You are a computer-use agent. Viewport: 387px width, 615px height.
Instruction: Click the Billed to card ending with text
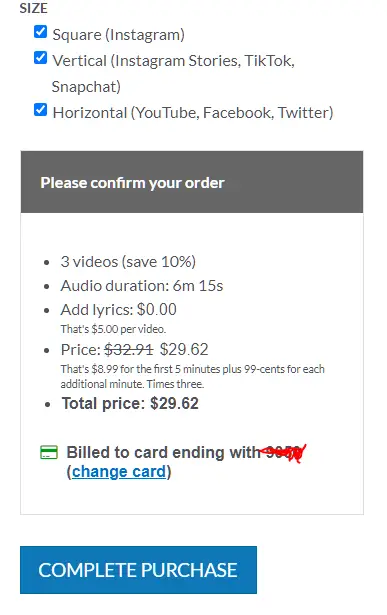[x=163, y=452]
